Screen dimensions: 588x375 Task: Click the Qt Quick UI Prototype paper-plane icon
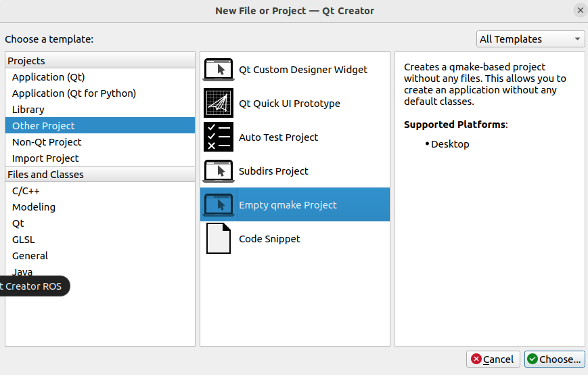tap(219, 103)
